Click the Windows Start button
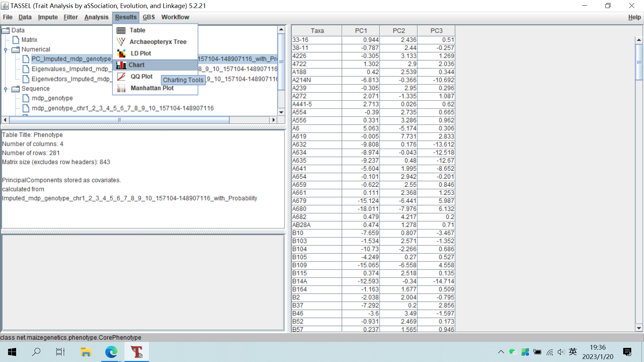The width and height of the screenshot is (644, 362). (x=12, y=352)
